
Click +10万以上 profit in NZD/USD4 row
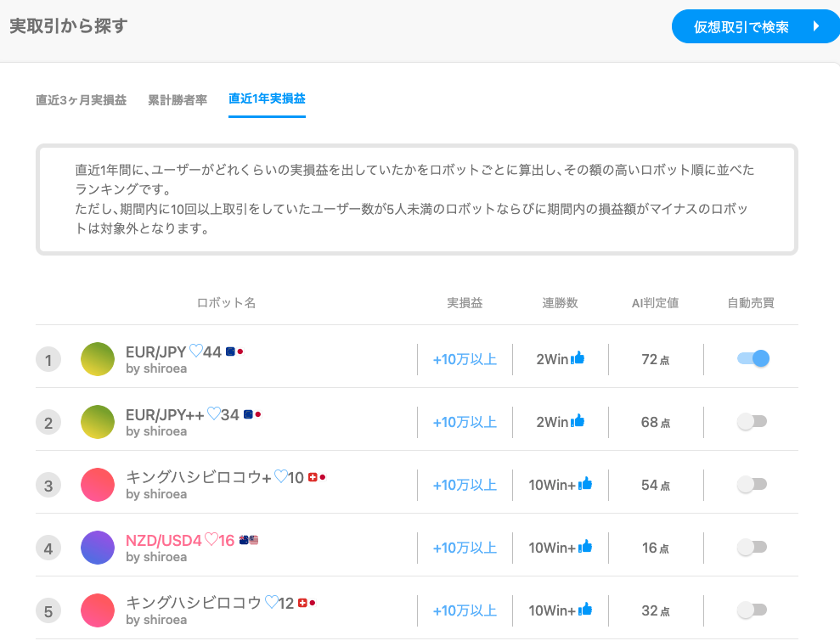(465, 548)
